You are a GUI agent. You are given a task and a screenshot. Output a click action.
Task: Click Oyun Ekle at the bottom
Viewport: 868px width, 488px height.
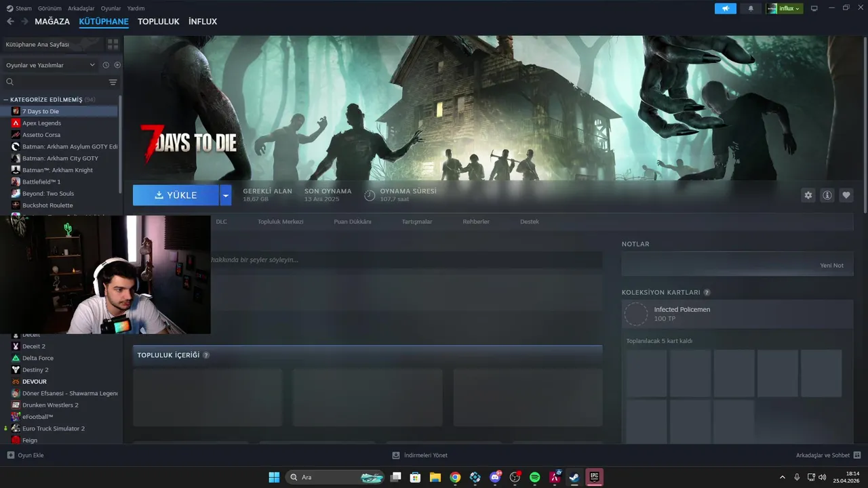pos(26,455)
